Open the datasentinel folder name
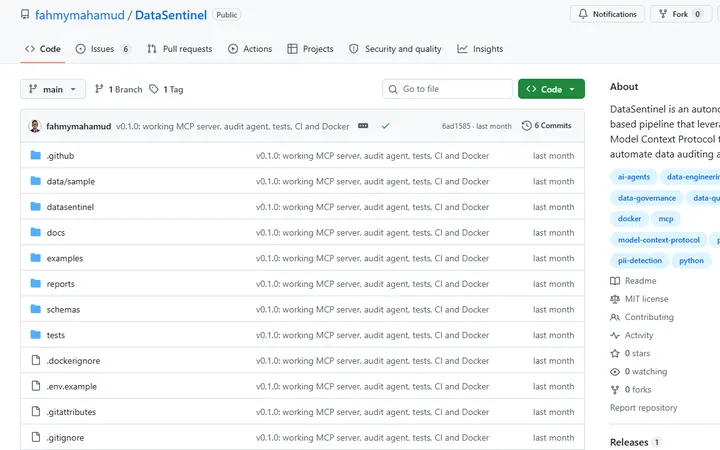The height and width of the screenshot is (450, 720). tap(70, 207)
